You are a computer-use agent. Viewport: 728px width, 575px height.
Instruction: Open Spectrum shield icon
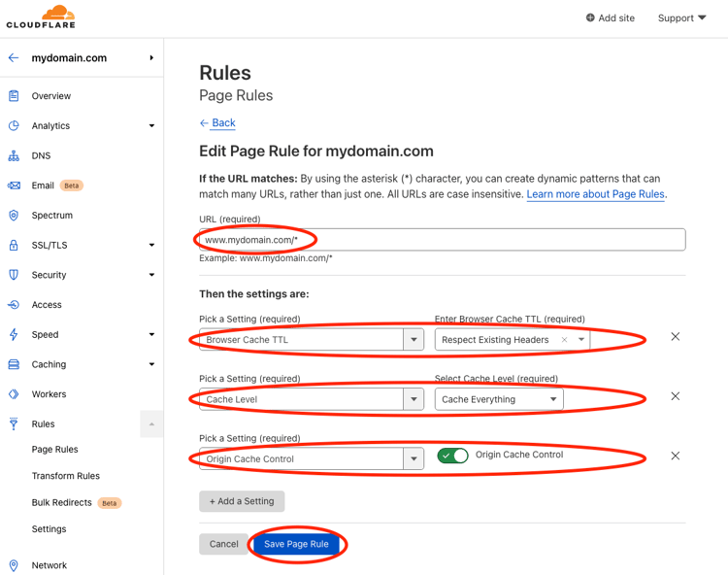14,215
